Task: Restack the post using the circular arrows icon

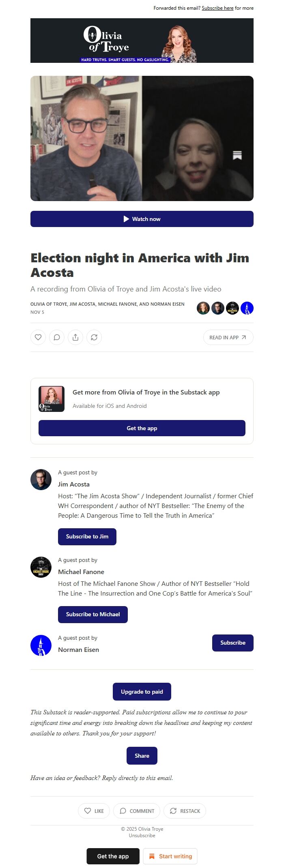Action: 95,337
